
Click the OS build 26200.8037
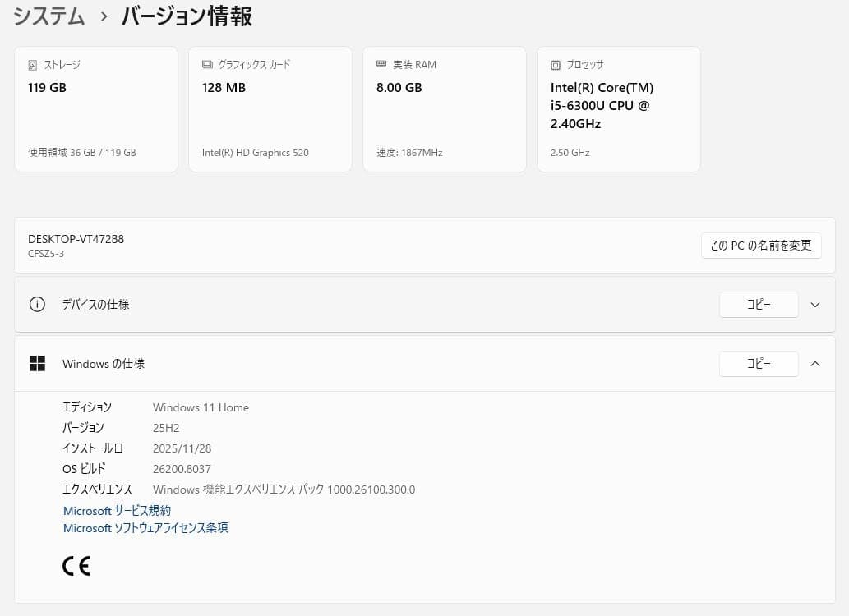click(182, 469)
